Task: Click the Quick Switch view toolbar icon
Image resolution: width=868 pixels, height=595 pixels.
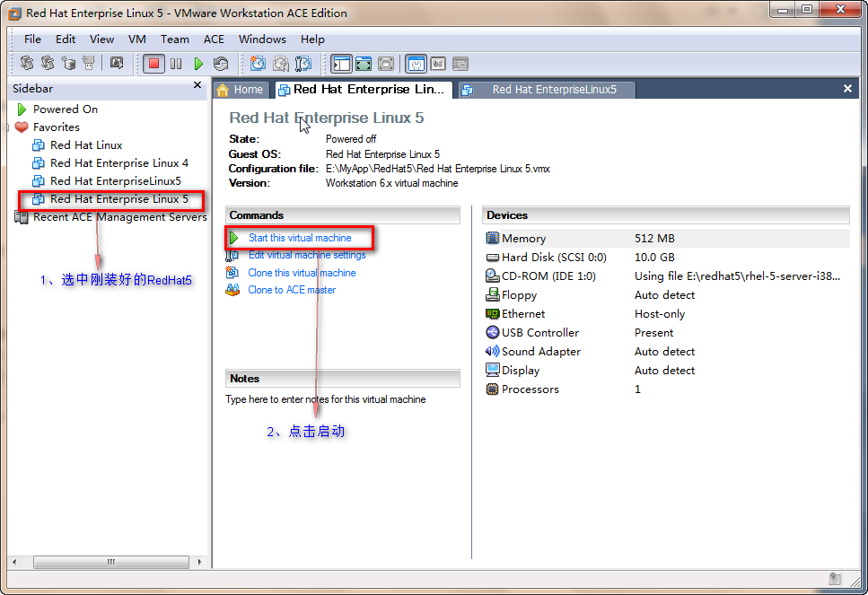Action: (x=364, y=65)
